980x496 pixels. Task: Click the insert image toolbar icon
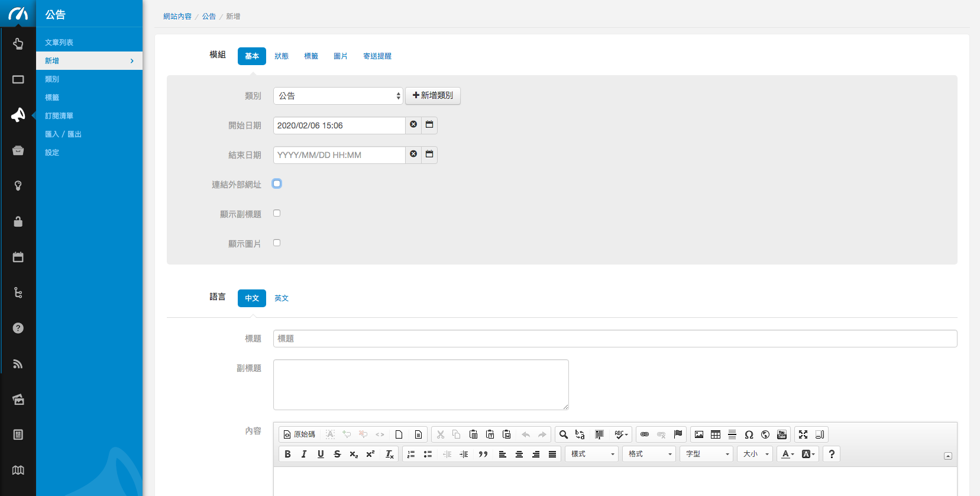click(699, 434)
